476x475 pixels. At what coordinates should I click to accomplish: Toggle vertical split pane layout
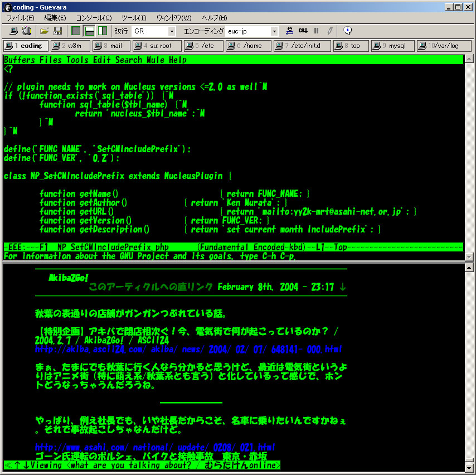coord(103,31)
